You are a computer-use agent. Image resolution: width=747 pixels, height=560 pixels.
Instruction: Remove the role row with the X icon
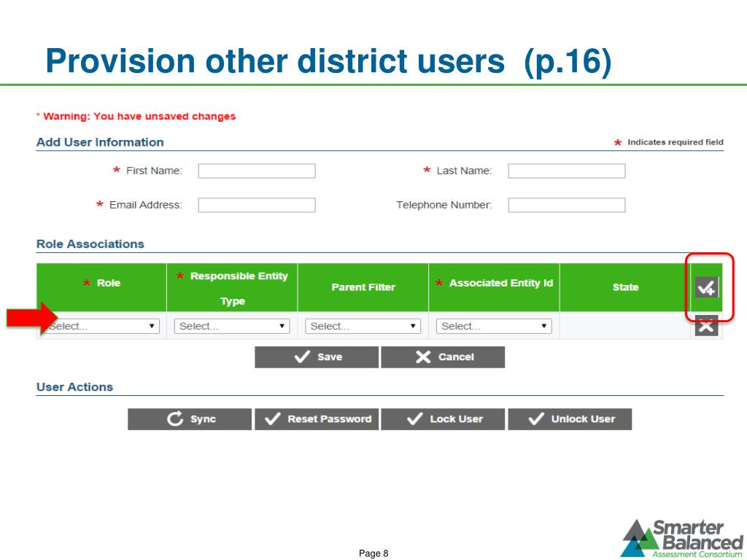[x=706, y=326]
